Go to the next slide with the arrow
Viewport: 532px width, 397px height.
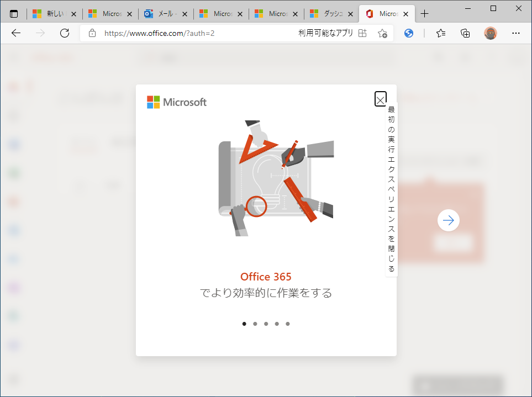click(448, 220)
